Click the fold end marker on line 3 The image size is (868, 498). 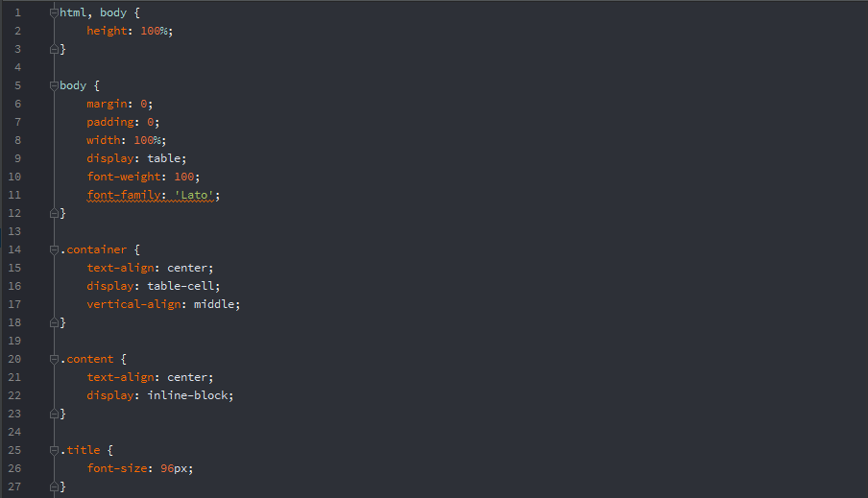55,49
